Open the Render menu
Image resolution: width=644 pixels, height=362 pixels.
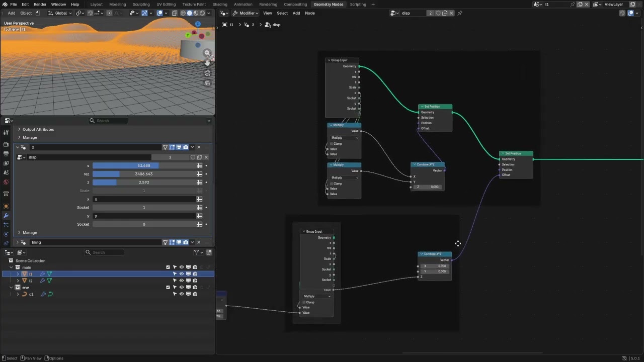40,4
